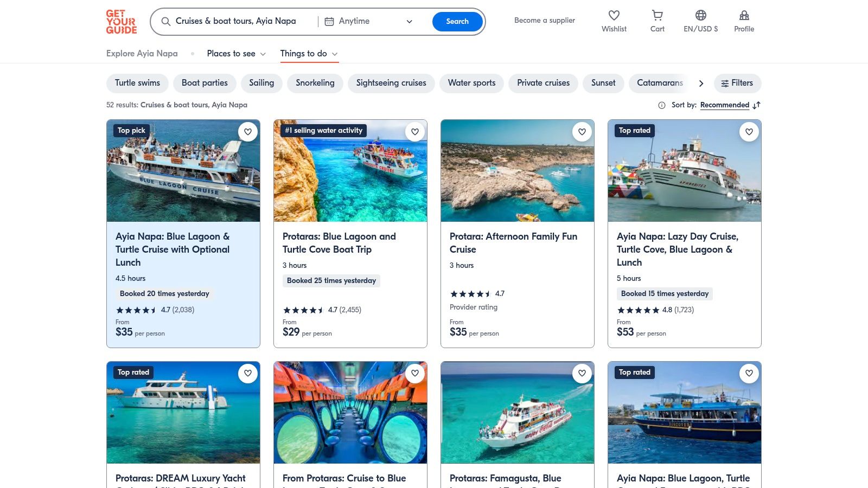This screenshot has width=868, height=488.
Task: Select the Catamarans filter chip
Action: click(660, 83)
